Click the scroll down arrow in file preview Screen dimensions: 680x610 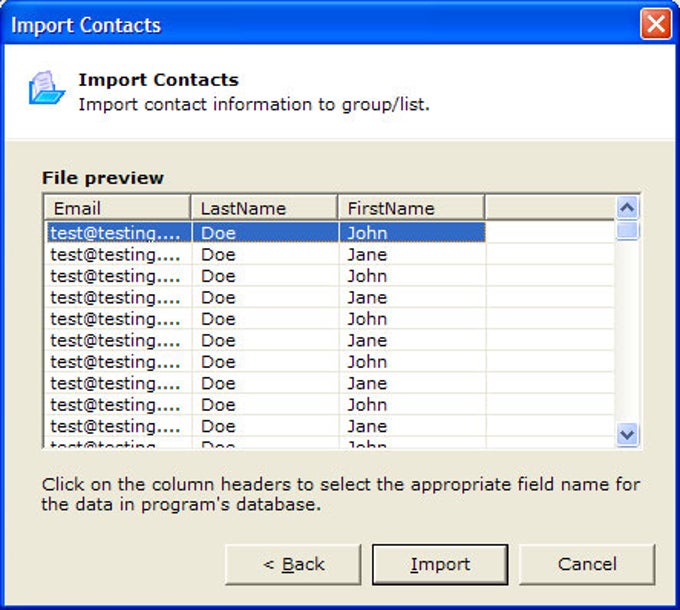pos(627,434)
